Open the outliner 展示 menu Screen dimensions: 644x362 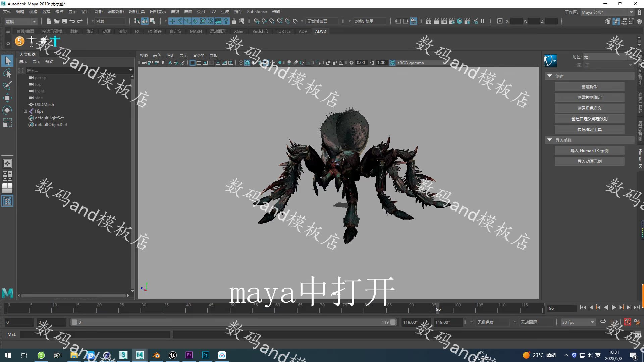[23, 62]
